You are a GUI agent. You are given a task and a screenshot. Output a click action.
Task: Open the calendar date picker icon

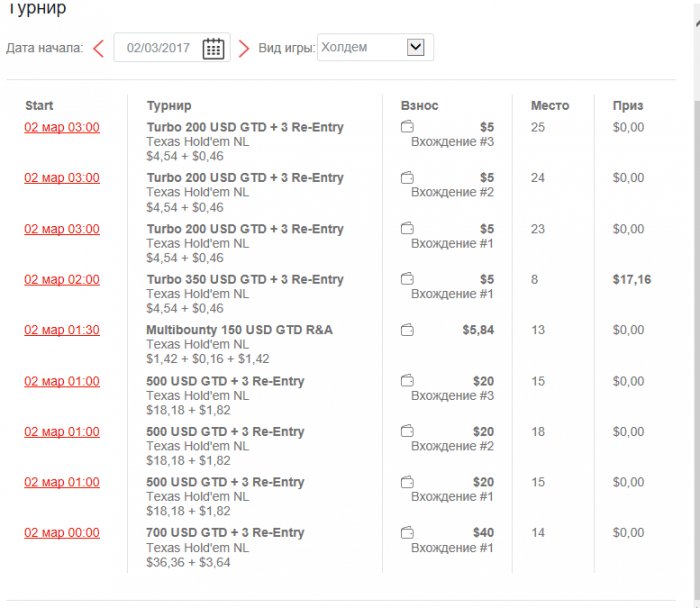click(x=213, y=48)
